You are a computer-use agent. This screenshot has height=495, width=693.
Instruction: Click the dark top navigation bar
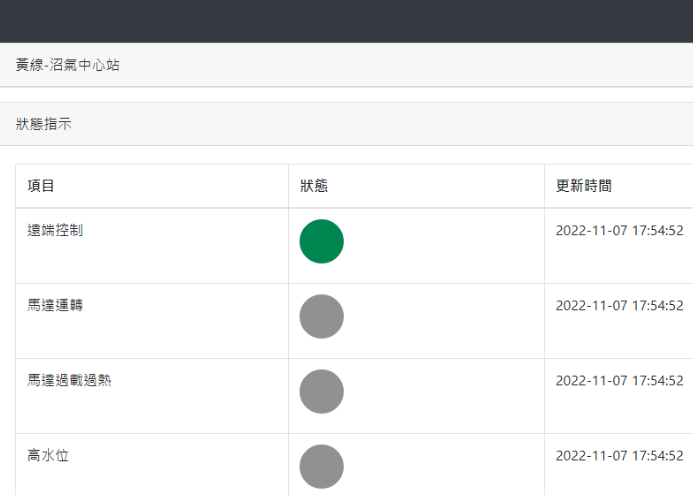click(346, 21)
